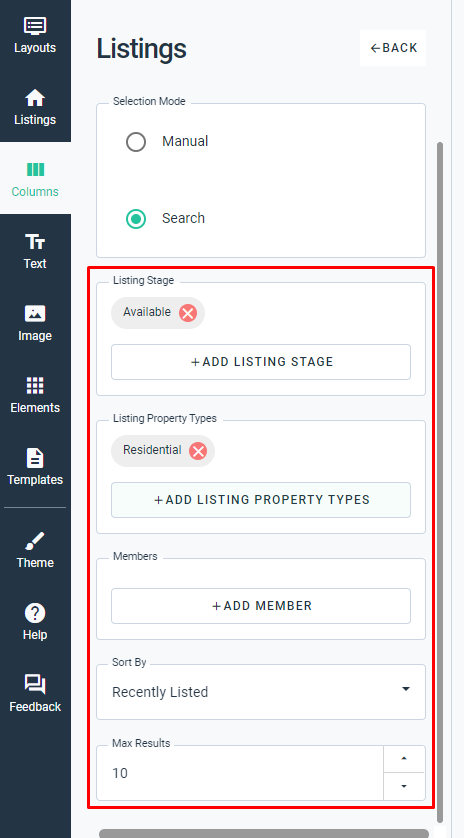The image size is (464, 838).
Task: Select the Columns sidebar icon
Action: 35,170
